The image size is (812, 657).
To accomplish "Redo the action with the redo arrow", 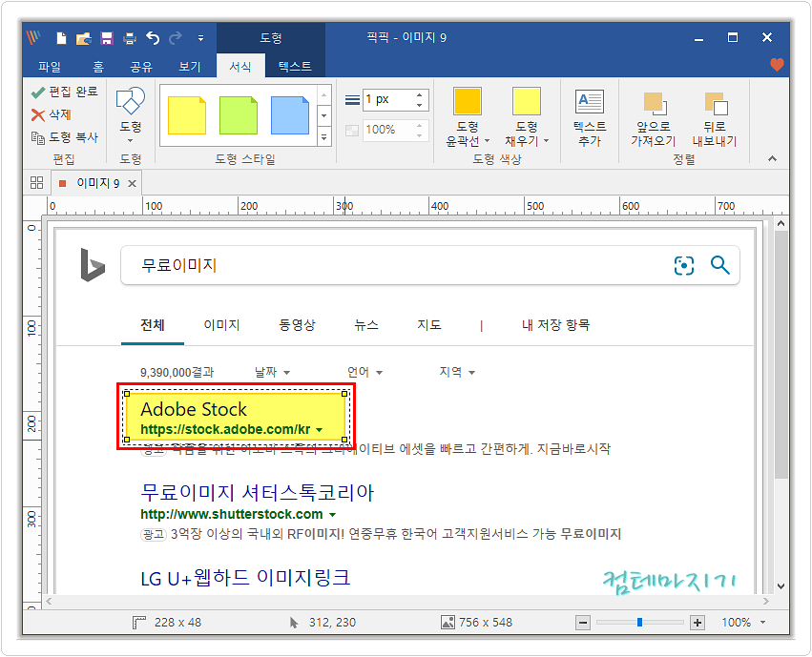I will tap(177, 38).
